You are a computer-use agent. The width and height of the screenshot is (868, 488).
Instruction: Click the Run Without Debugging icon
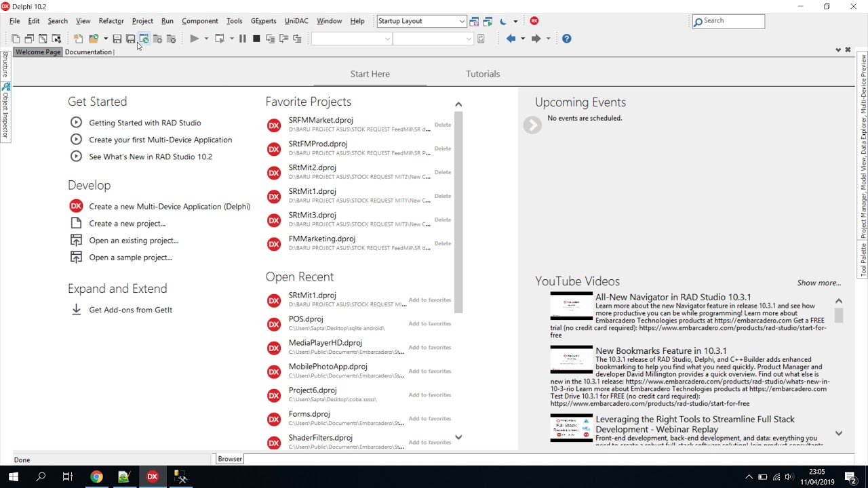[x=220, y=39]
